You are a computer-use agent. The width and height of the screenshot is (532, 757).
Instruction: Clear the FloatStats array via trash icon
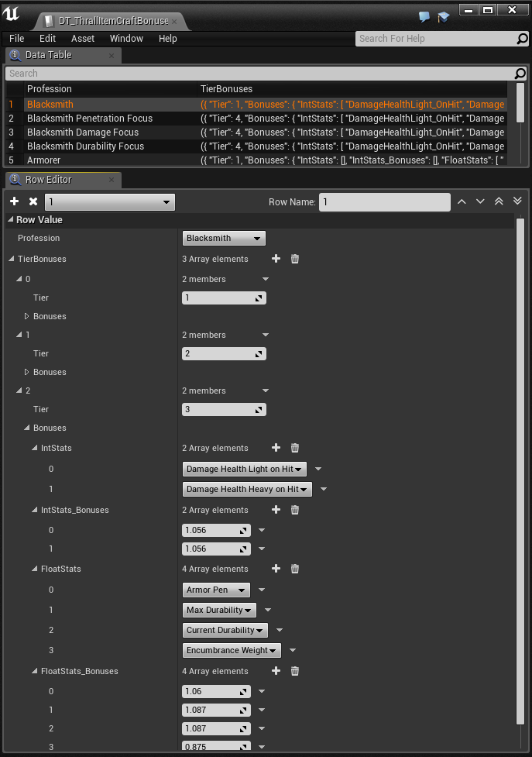coord(294,569)
